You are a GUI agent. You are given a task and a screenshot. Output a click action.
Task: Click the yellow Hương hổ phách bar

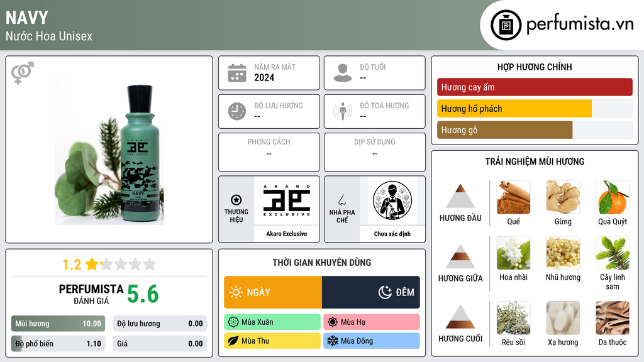[x=514, y=109]
